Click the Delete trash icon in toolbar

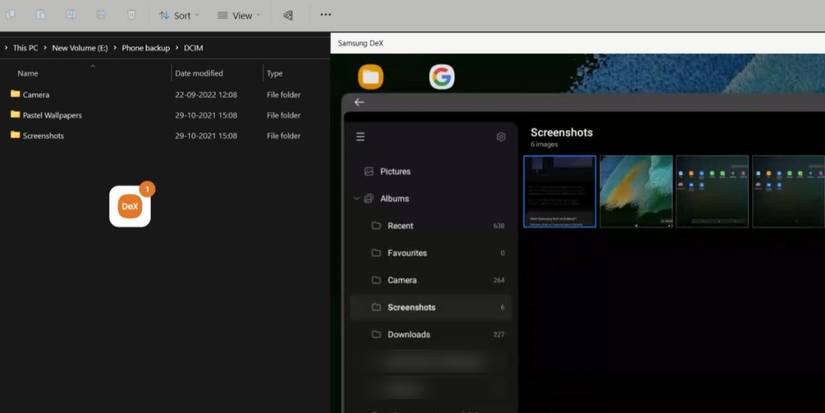[132, 15]
